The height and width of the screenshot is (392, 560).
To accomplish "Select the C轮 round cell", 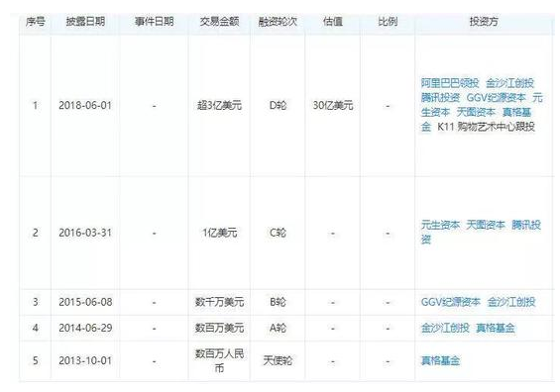I will [278, 233].
